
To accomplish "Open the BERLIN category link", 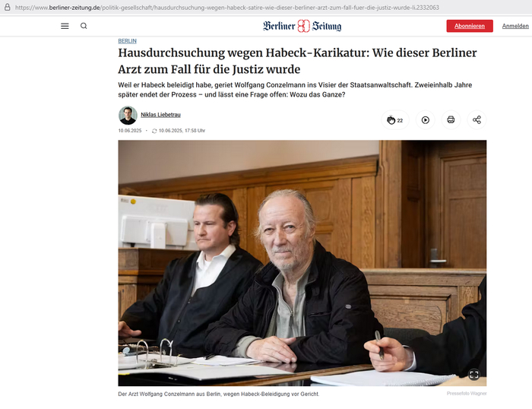I will coord(127,41).
